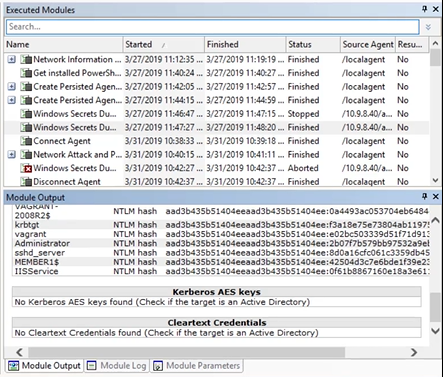Expand the Network Information module row
This screenshot has height=377, width=443.
coord(12,60)
